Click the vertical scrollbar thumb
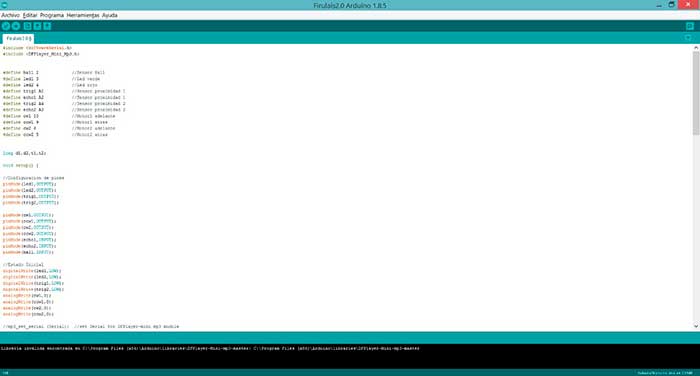The width and height of the screenshot is (700, 376). [x=696, y=92]
